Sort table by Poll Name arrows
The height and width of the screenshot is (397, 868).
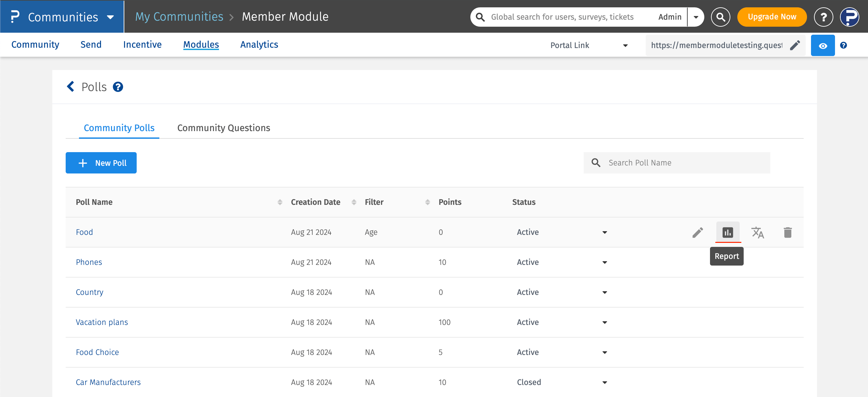coord(280,202)
